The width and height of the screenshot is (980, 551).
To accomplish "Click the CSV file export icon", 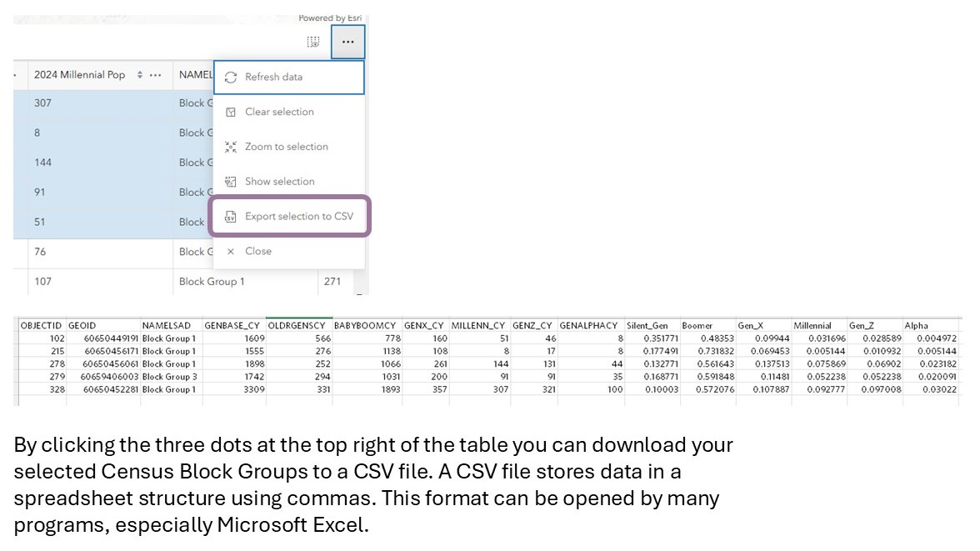I will click(231, 217).
